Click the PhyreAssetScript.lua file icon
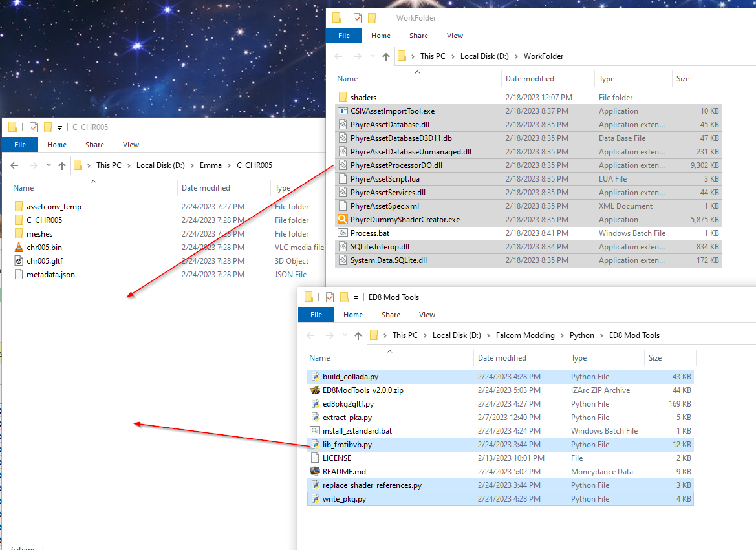Screen dimensions: 756x550 pos(343,179)
